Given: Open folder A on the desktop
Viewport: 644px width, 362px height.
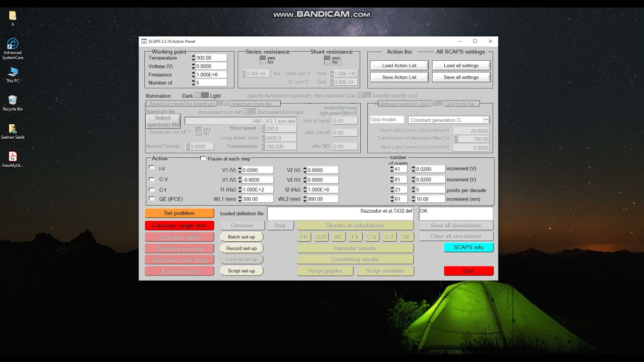Looking at the screenshot, I should tap(13, 19).
